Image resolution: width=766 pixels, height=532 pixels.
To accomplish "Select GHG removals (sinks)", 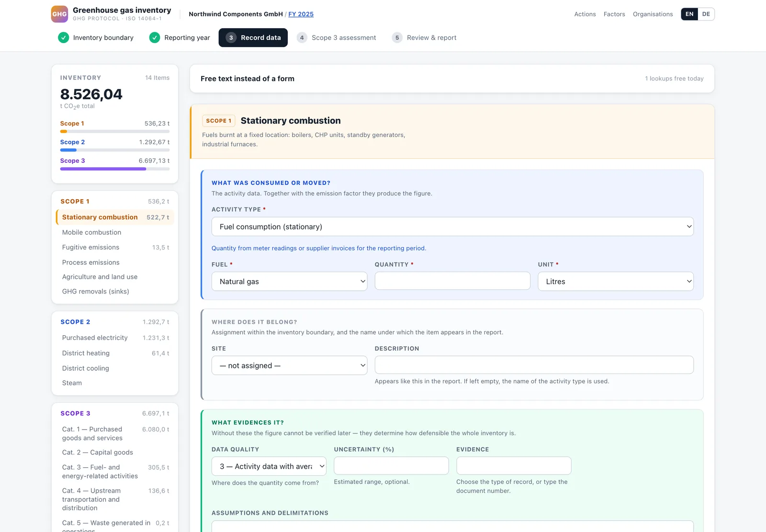I will pos(115,291).
